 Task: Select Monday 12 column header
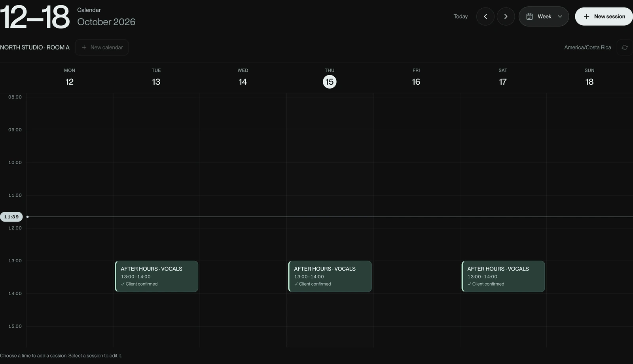tap(70, 78)
